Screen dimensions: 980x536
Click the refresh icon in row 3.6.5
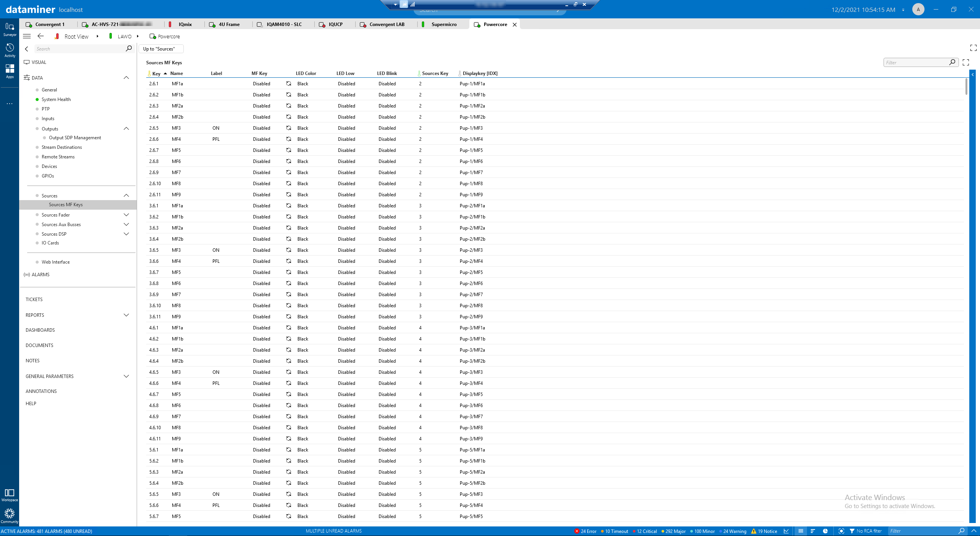pyautogui.click(x=289, y=250)
